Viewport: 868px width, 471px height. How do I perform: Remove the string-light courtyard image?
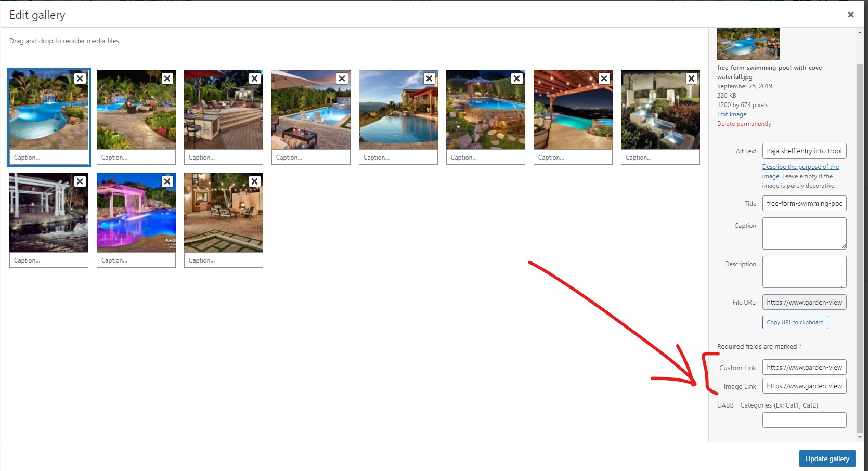pos(254,181)
